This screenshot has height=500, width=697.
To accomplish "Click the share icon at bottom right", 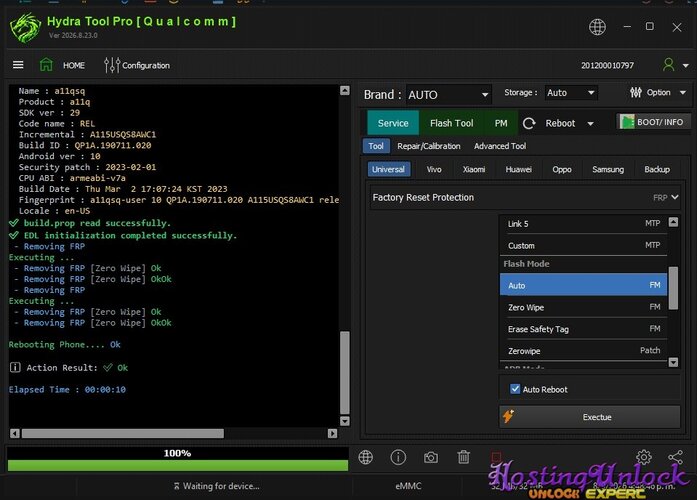I will [675, 457].
